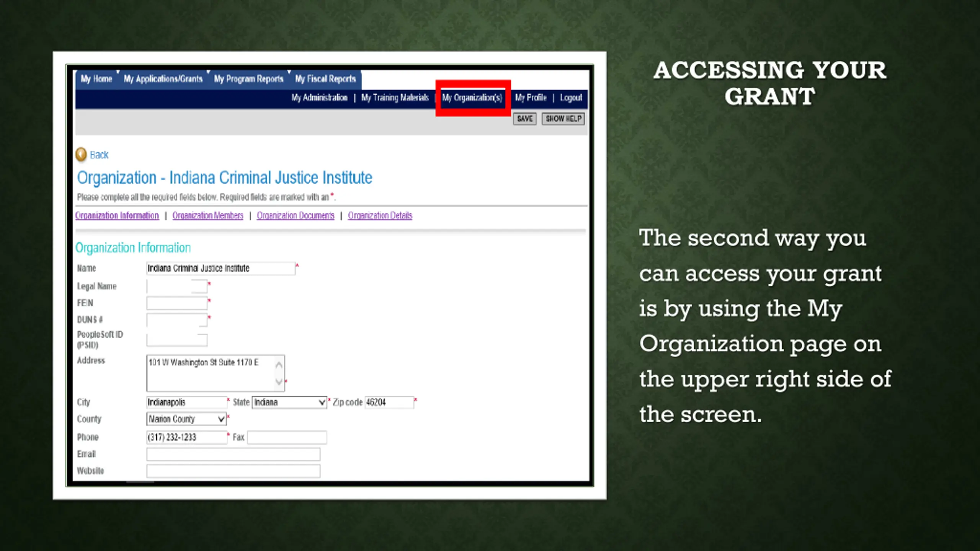Click the Website input field

pyautogui.click(x=233, y=471)
